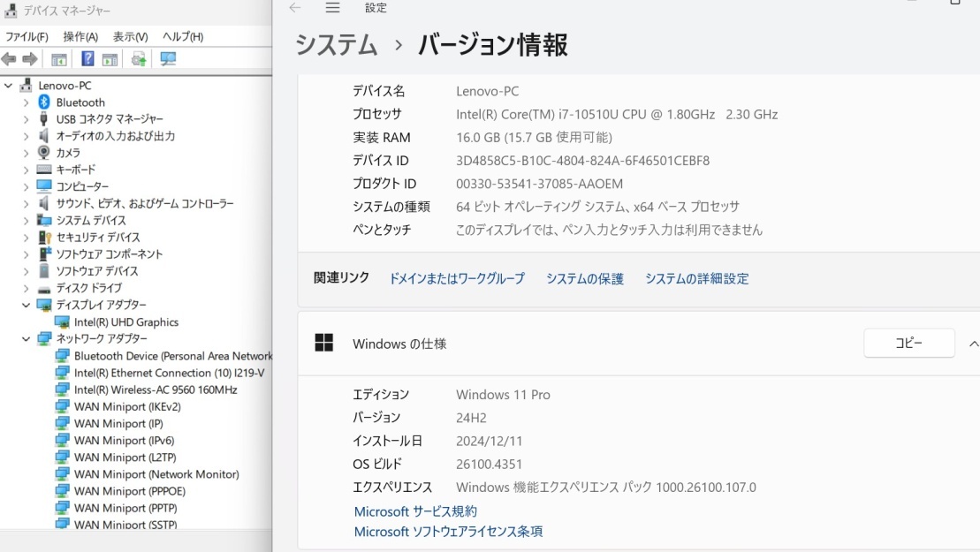Expand the Bluetooth category
Image resolution: width=980 pixels, height=552 pixels.
[26, 102]
